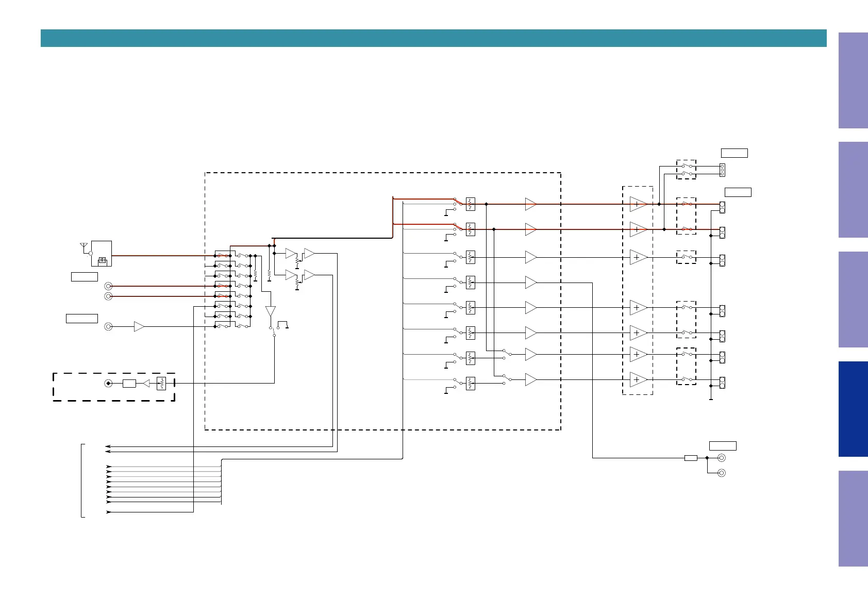Select the amplifier triangle after the single input jack

[139, 326]
